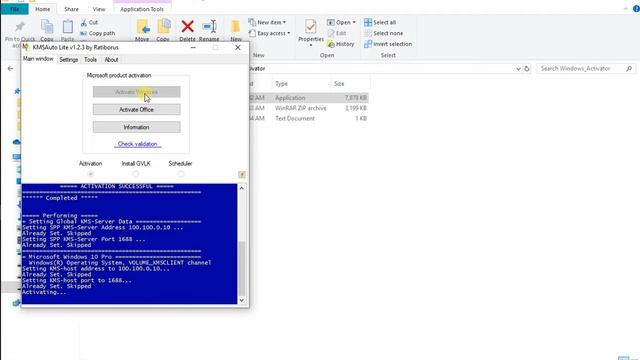This screenshot has height=360, width=640.
Task: Switch to the Share ribbon tab
Action: coord(71,9)
